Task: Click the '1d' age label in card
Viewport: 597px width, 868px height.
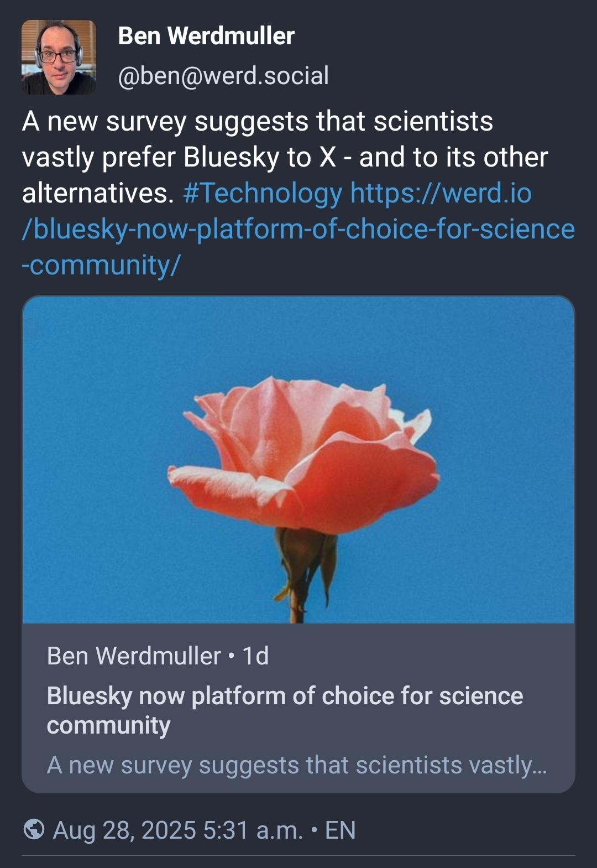Action: pyautogui.click(x=255, y=656)
